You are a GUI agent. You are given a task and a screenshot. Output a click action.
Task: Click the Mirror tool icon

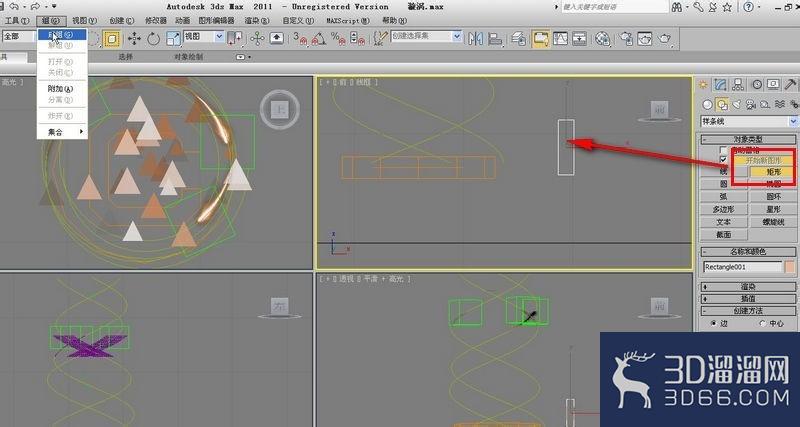pos(475,38)
